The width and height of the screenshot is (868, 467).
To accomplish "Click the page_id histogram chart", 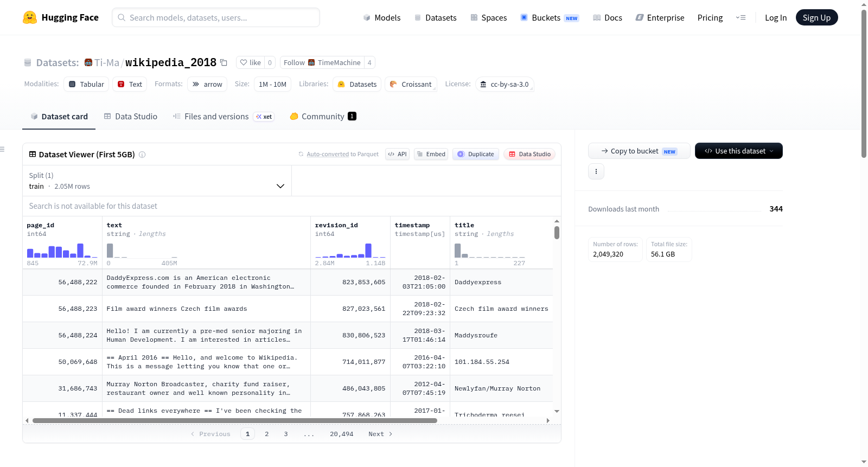I will [62, 250].
